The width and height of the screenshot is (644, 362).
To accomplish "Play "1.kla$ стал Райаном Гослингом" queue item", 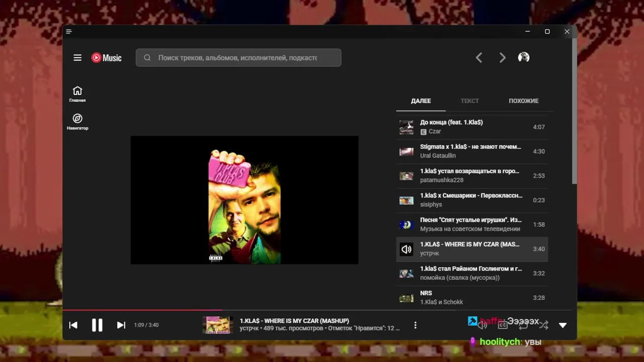I will tap(472, 273).
